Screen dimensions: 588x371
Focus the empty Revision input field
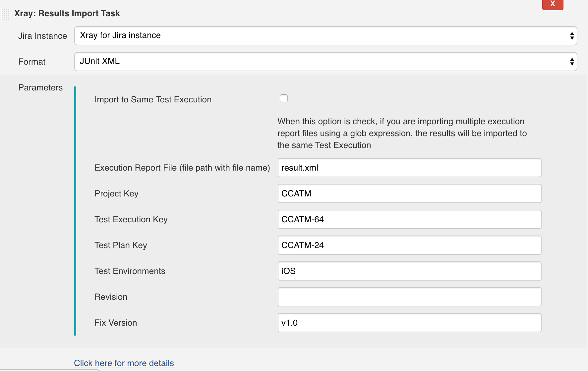point(409,297)
